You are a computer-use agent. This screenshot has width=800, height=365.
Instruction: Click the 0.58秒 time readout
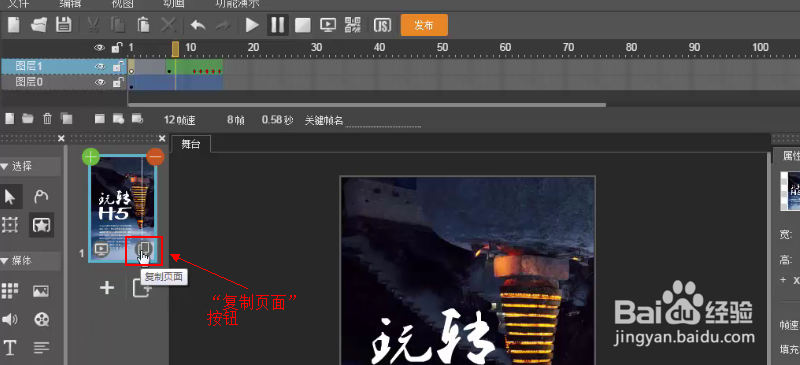click(278, 120)
